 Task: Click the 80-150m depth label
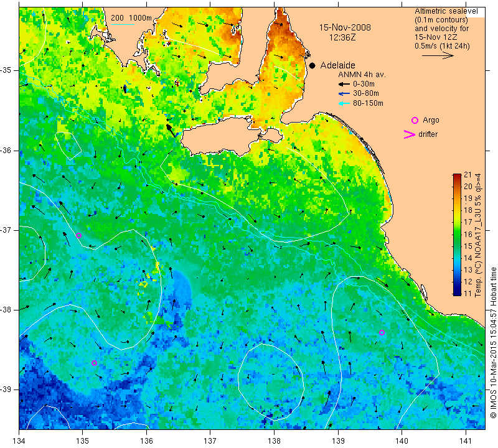point(368,103)
